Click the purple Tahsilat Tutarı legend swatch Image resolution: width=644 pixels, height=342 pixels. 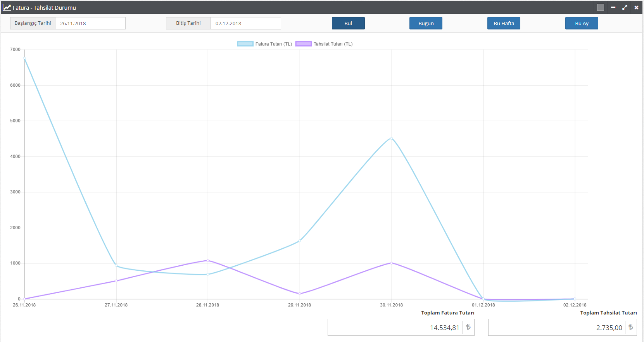(x=304, y=44)
